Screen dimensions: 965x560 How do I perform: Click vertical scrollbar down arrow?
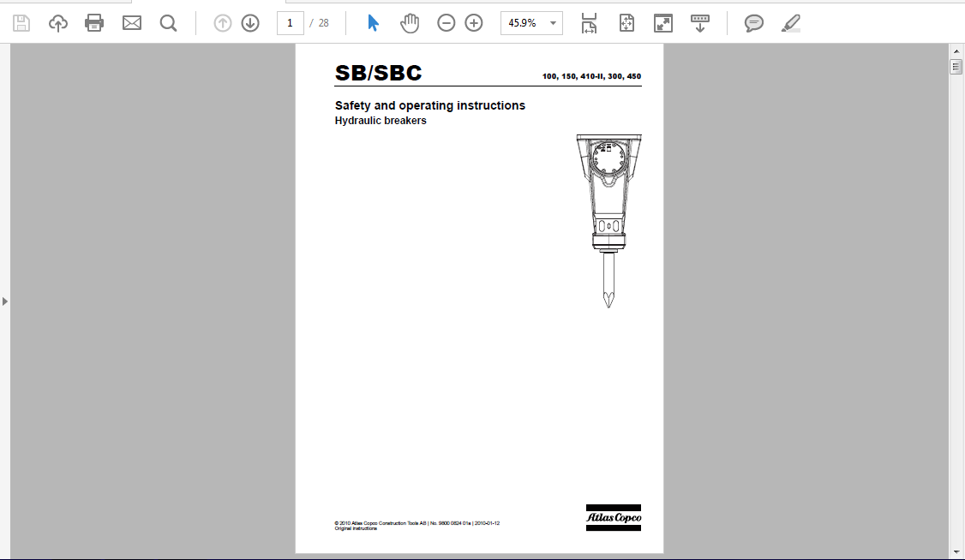click(x=956, y=552)
